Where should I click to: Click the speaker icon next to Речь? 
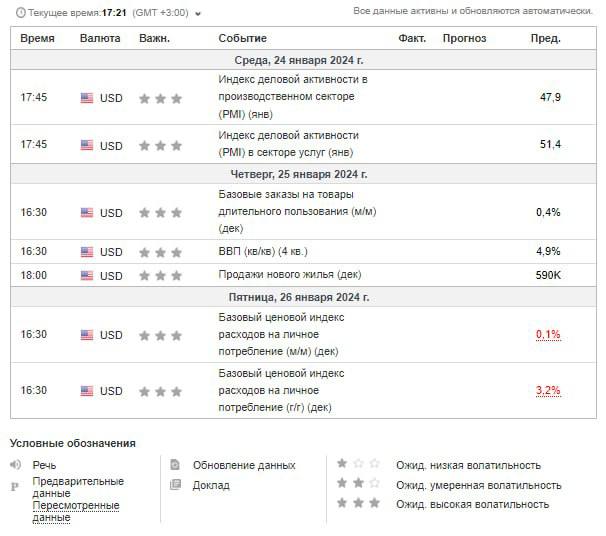16,465
